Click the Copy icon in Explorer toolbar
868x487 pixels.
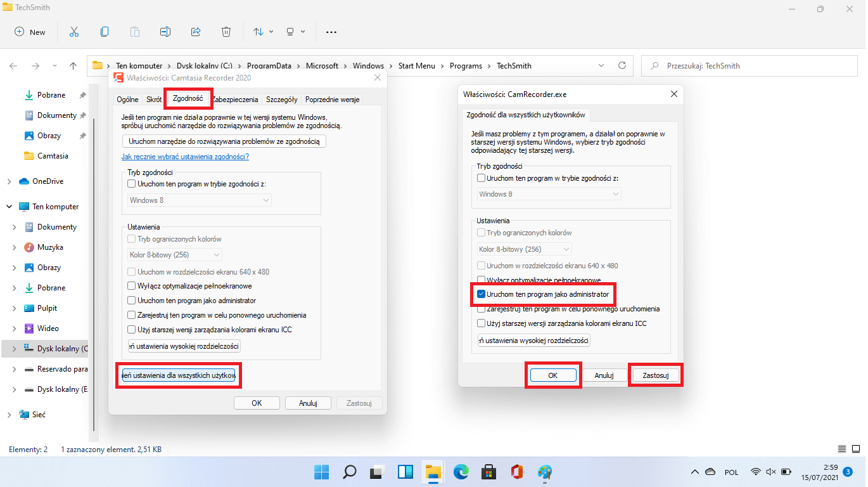(x=105, y=32)
